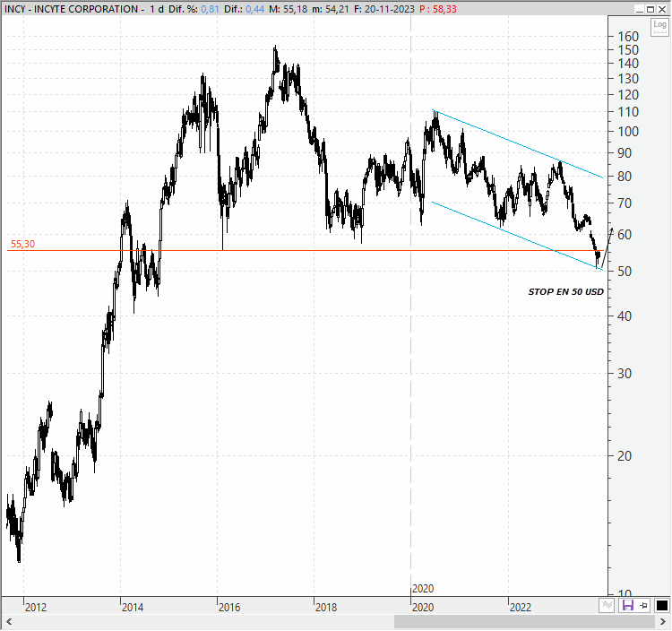
Task: Click the F: 20-11-2023 date
Action: (384, 9)
